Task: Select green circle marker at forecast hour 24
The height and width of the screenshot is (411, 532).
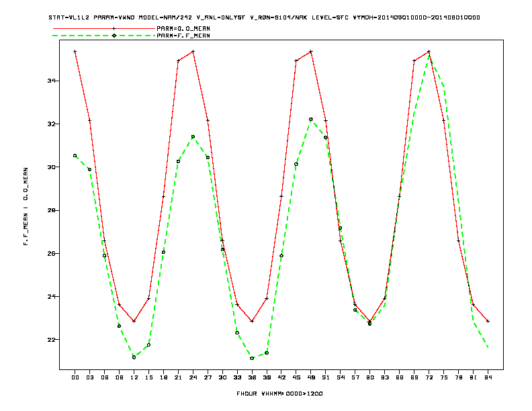Action: click(193, 136)
